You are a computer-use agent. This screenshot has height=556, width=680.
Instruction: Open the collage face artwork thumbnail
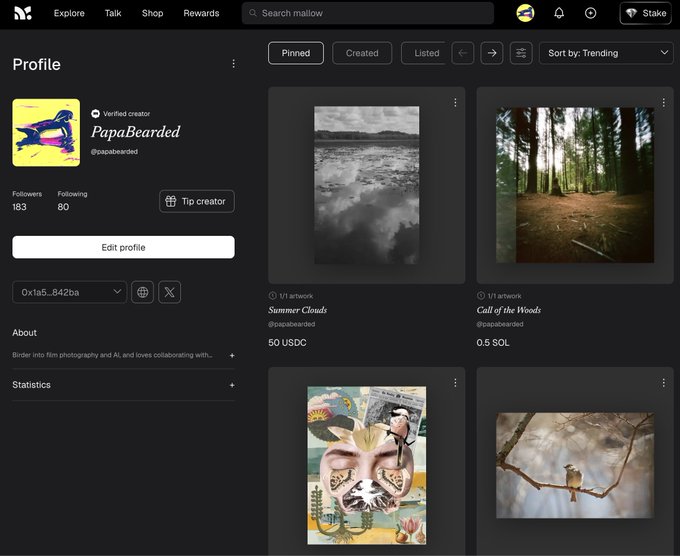(x=366, y=465)
